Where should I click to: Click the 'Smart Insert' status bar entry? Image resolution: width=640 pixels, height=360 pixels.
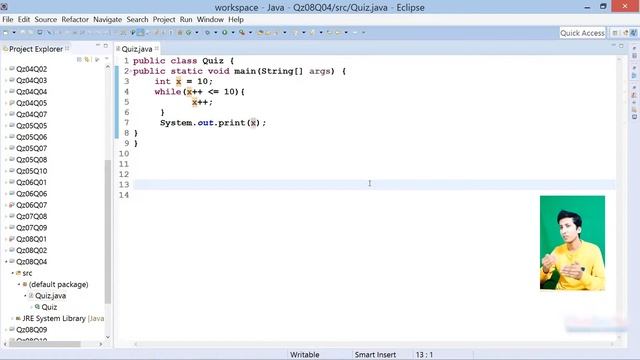click(x=375, y=355)
